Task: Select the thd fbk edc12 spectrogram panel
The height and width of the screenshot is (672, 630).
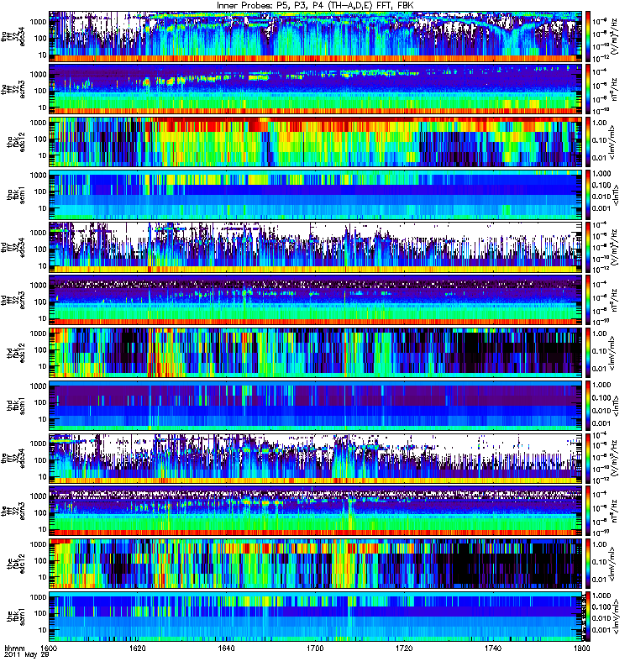Action: point(316,353)
